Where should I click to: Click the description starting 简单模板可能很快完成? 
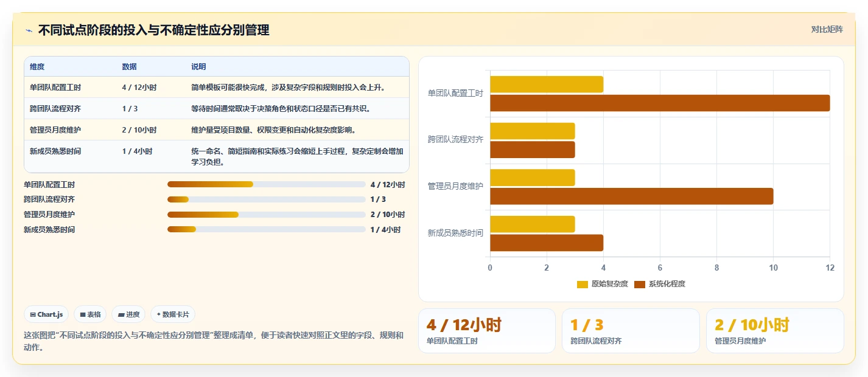pyautogui.click(x=289, y=88)
